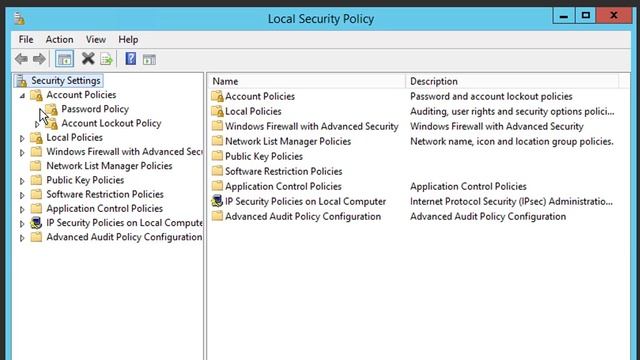Select Software Restriction Policies list row
This screenshot has height=360, width=640.
pyautogui.click(x=284, y=171)
